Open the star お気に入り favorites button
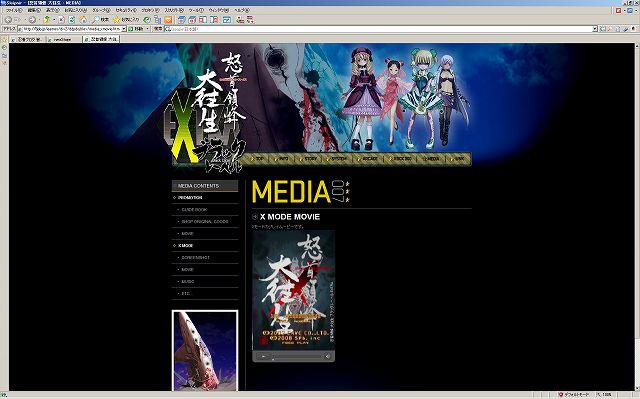 [126, 20]
